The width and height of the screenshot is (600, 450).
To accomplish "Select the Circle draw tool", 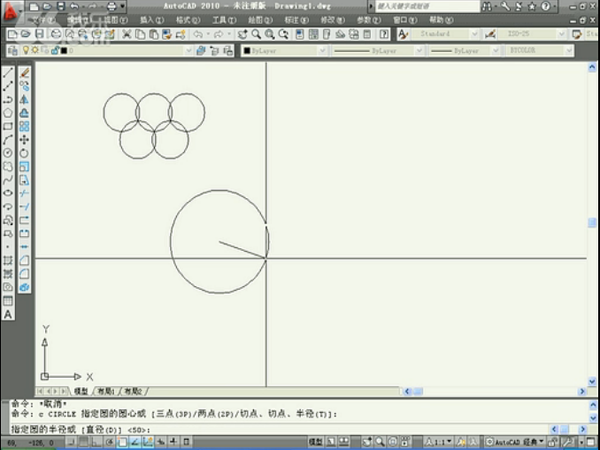I will click(x=8, y=153).
